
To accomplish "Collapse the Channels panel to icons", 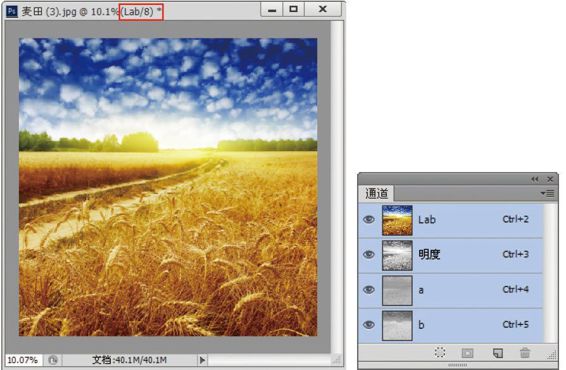I will [535, 179].
